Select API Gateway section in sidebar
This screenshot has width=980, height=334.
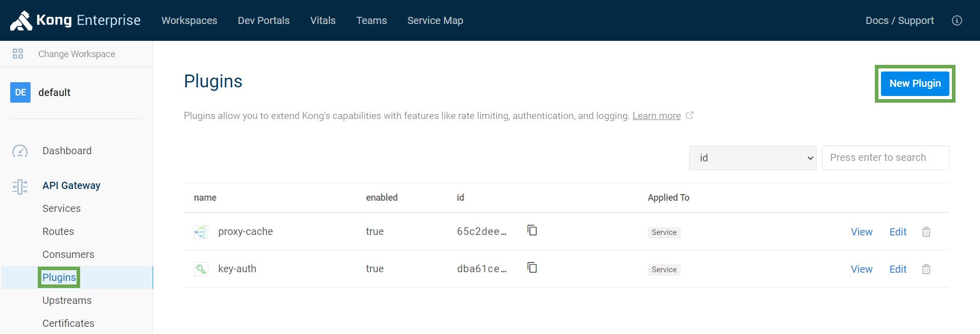(71, 185)
